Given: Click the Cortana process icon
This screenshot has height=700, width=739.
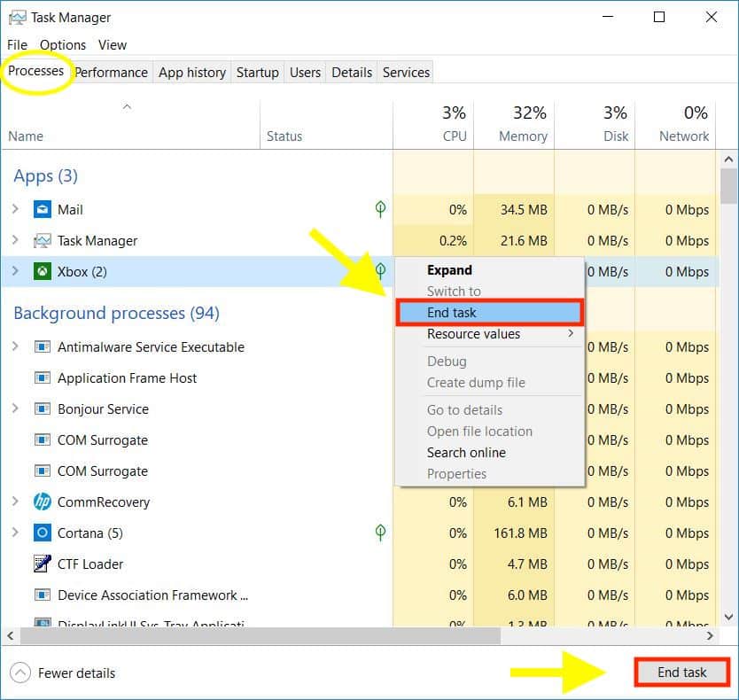Looking at the screenshot, I should 42,533.
